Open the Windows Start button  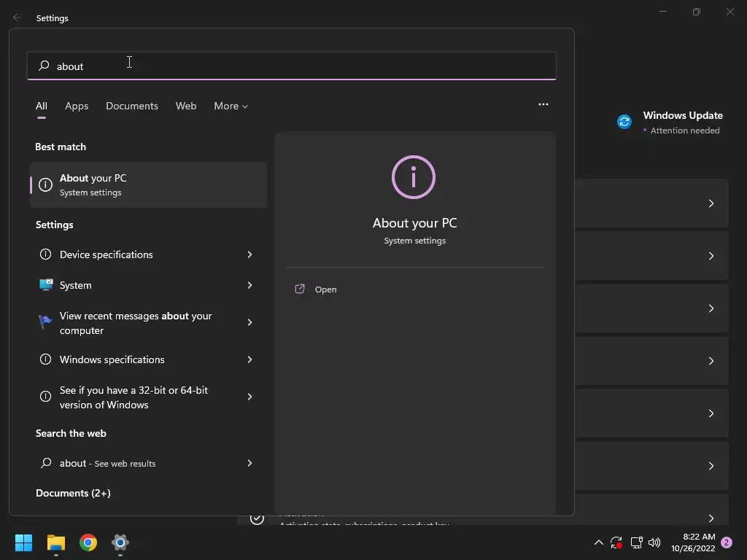(23, 542)
